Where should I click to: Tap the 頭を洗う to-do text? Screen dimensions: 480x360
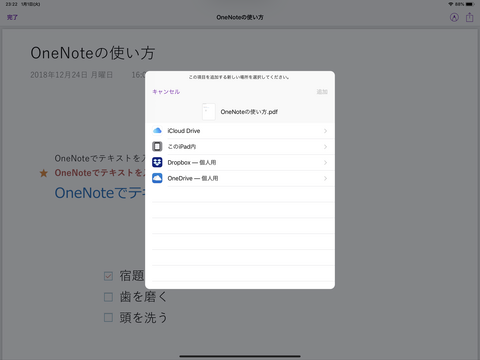coord(143,317)
